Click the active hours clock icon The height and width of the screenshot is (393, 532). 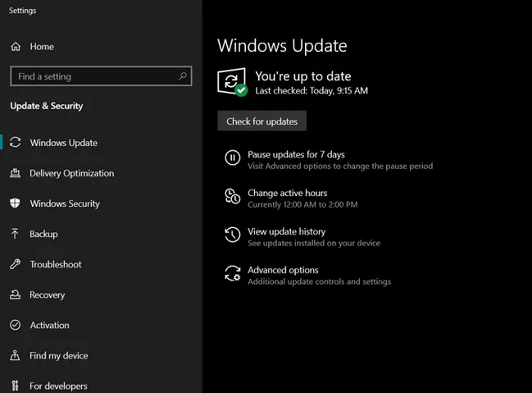233,196
